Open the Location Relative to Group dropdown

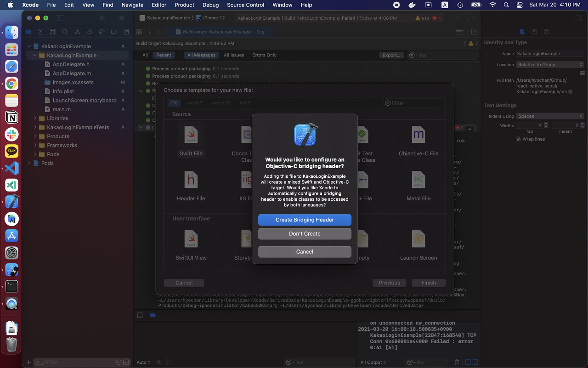click(550, 65)
